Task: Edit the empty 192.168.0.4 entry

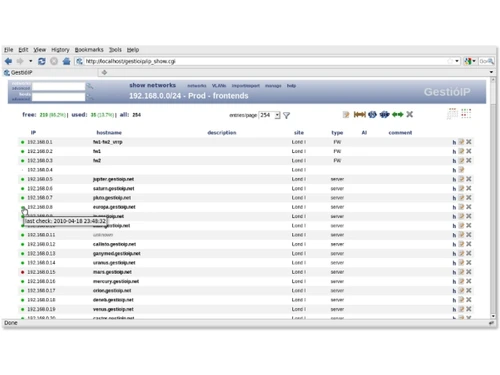Action: 461,170
